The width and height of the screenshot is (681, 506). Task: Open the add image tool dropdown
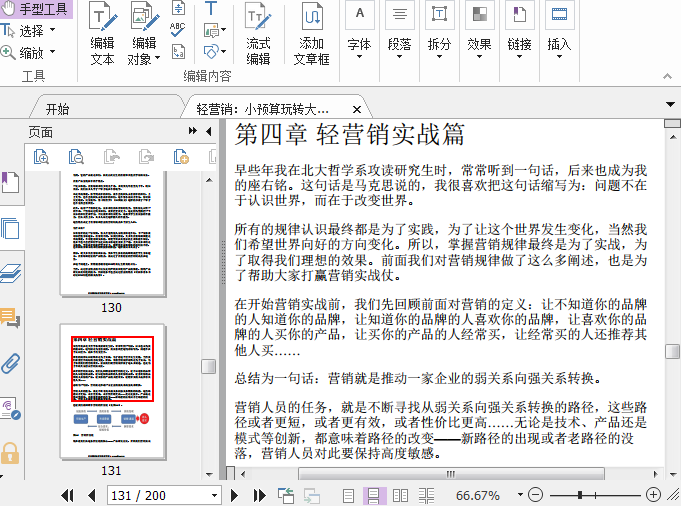pyautogui.click(x=223, y=30)
